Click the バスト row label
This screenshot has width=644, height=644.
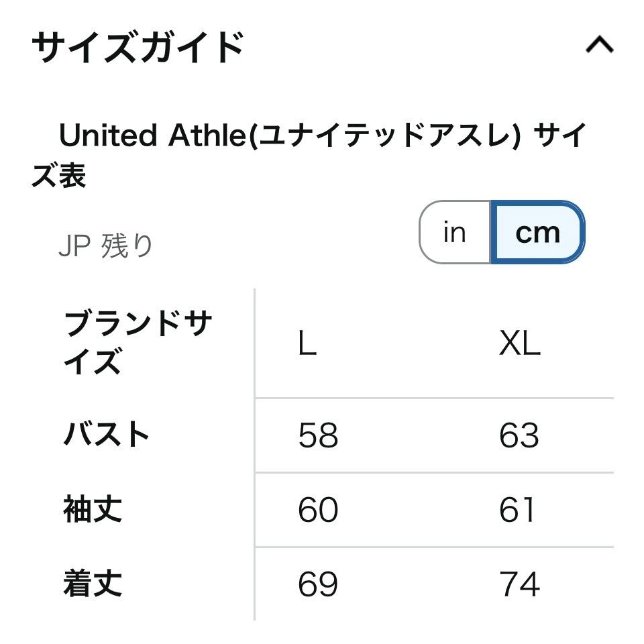(107, 435)
